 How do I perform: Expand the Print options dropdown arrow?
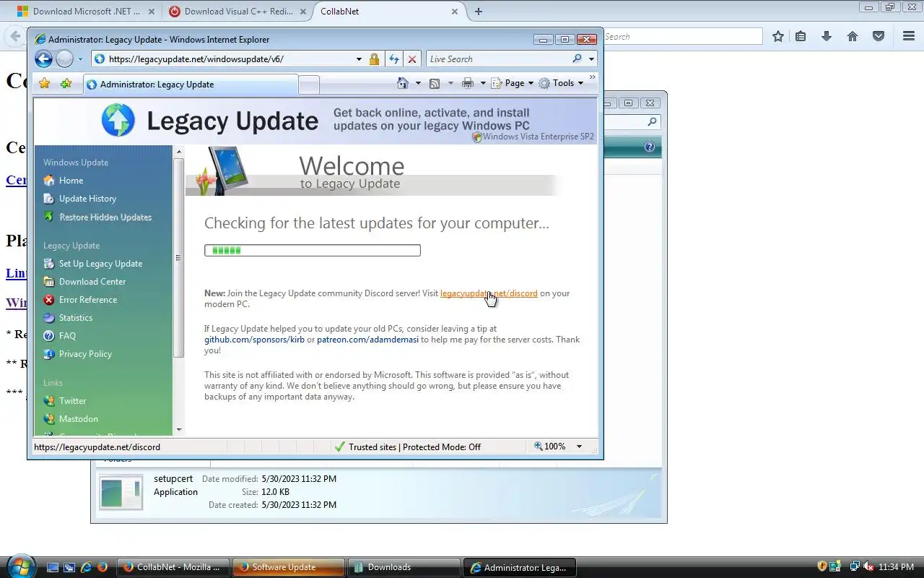(x=483, y=83)
